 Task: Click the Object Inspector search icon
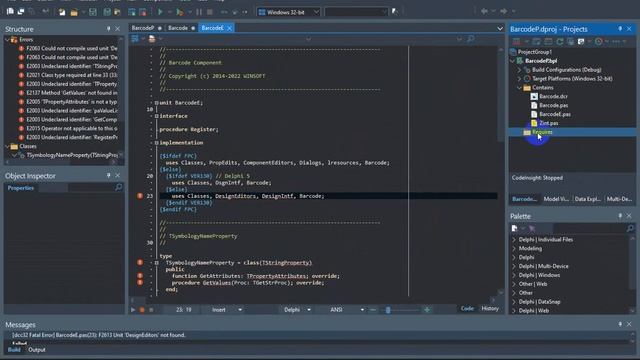click(x=119, y=187)
